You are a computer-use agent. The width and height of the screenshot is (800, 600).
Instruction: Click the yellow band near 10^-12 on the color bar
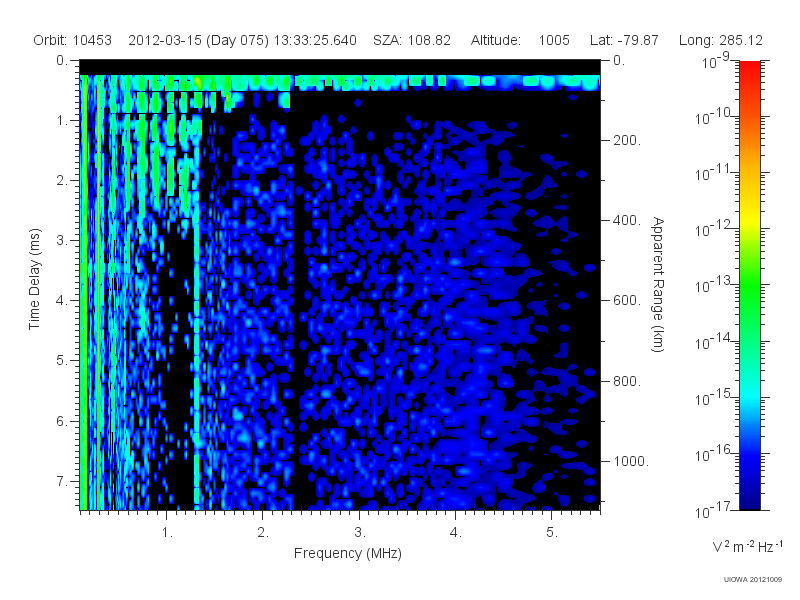pyautogui.click(x=749, y=223)
